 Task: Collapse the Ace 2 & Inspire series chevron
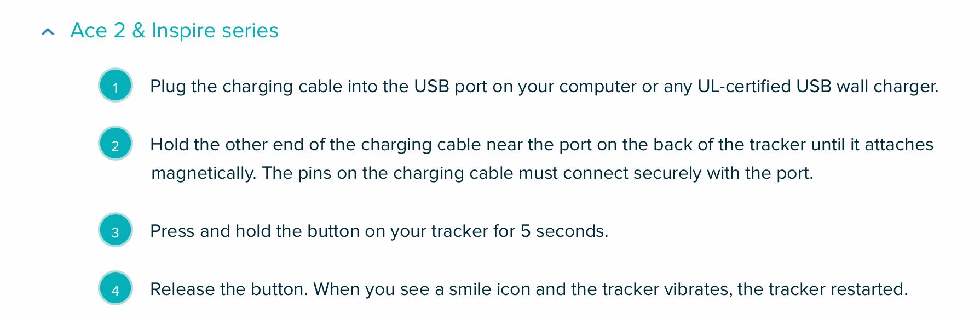[x=48, y=32]
